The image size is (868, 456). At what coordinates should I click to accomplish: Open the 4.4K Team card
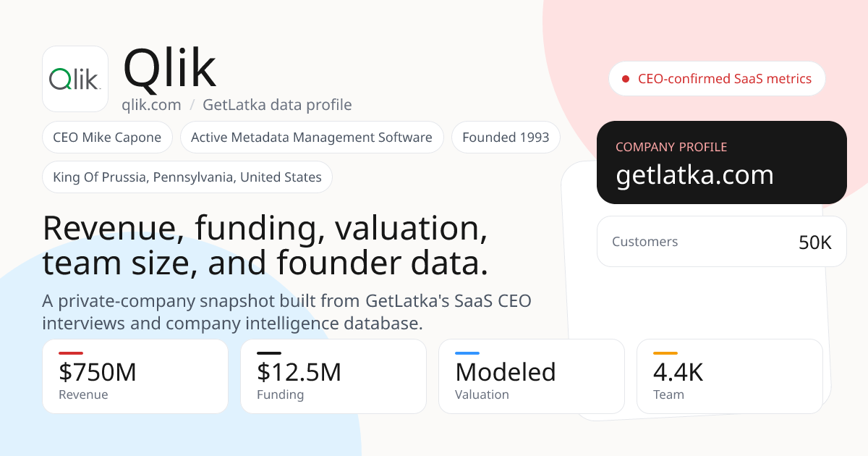point(730,376)
